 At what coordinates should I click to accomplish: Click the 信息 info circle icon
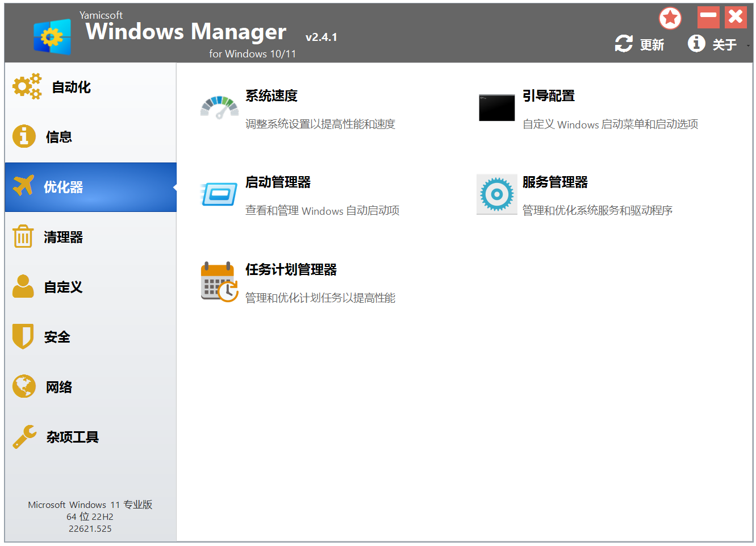pyautogui.click(x=24, y=136)
